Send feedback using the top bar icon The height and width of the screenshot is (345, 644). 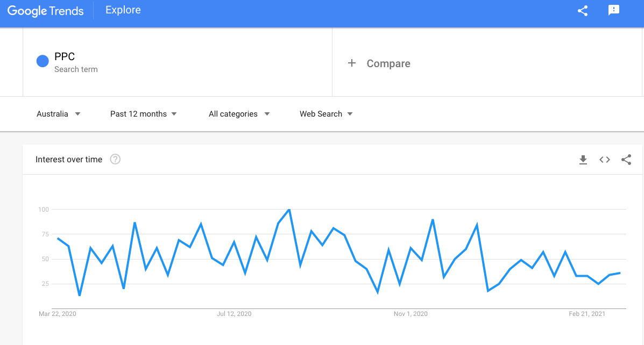(x=614, y=10)
